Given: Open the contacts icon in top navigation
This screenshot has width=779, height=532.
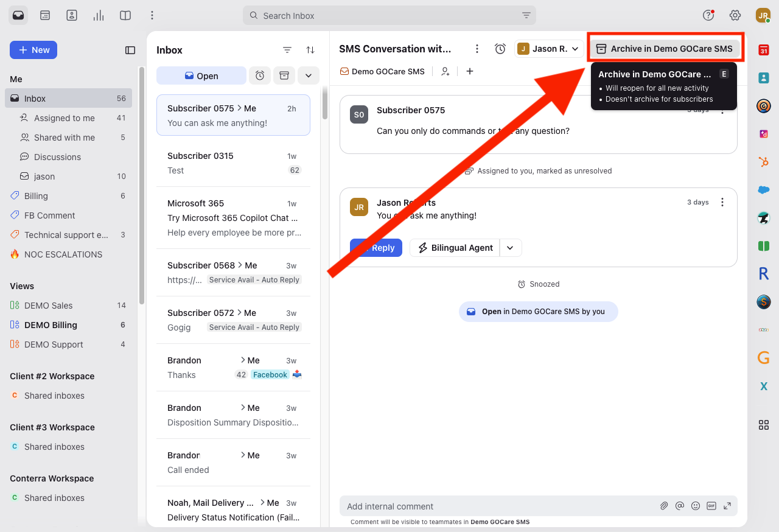Looking at the screenshot, I should [72, 15].
